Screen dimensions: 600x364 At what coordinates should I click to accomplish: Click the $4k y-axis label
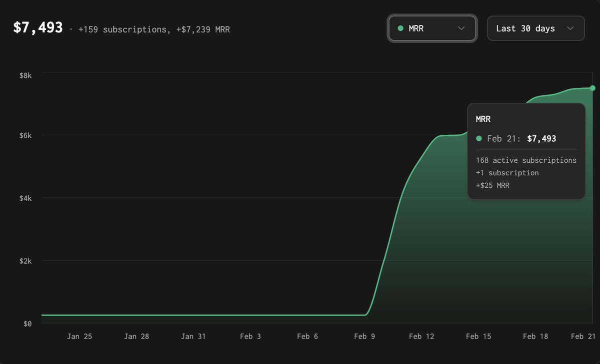point(25,198)
